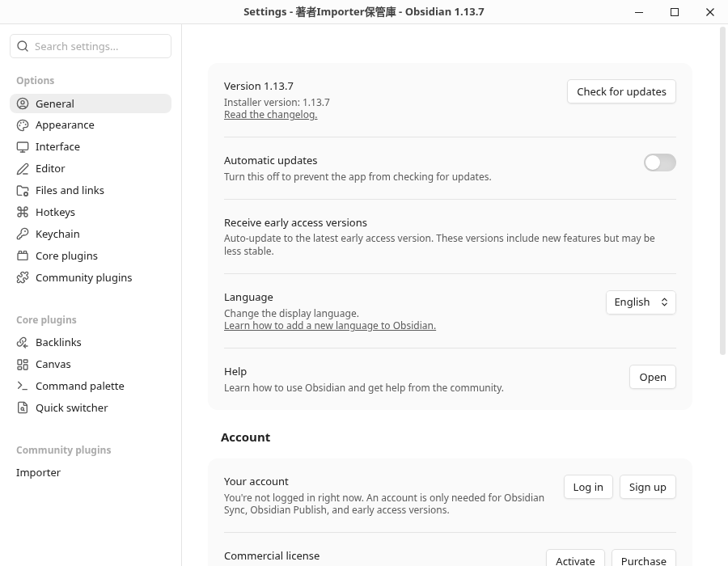Click the Canvas grid icon
Image resolution: width=728 pixels, height=566 pixels.
coord(23,365)
